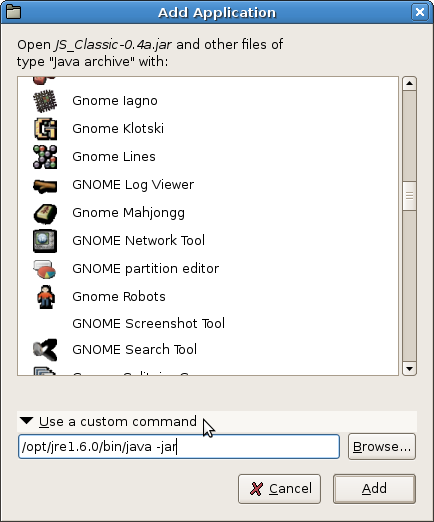This screenshot has height=522, width=434.
Task: Click the scrollbar up arrow
Action: [x=409, y=83]
